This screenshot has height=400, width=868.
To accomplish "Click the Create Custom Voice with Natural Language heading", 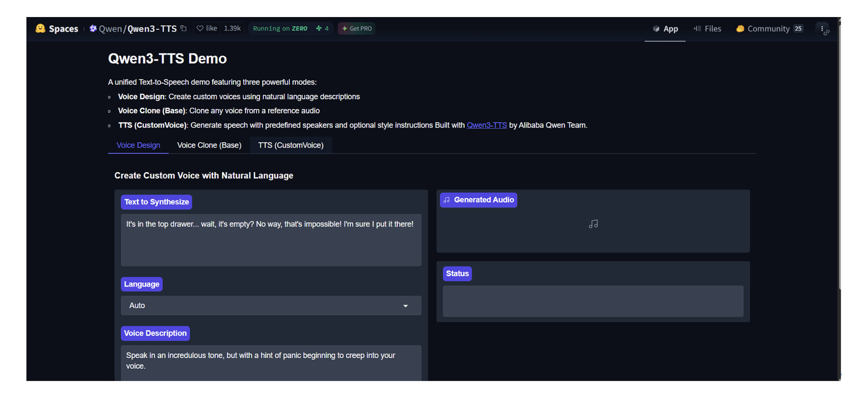I will [204, 175].
